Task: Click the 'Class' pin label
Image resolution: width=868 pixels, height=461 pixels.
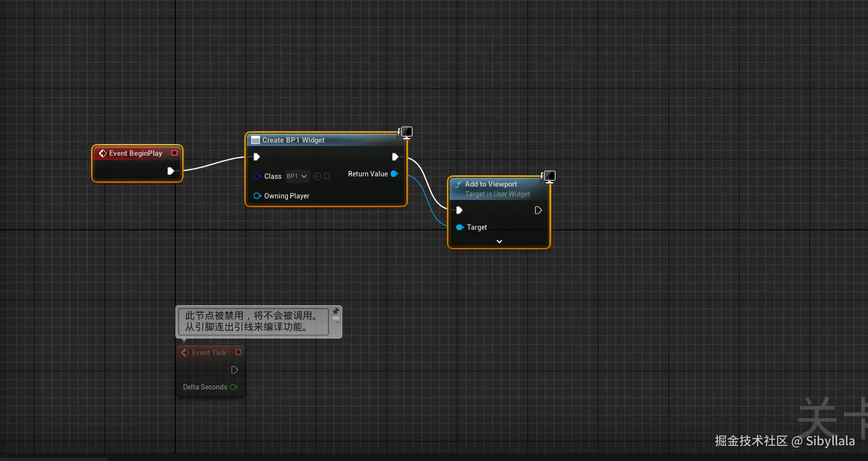Action: click(x=273, y=176)
